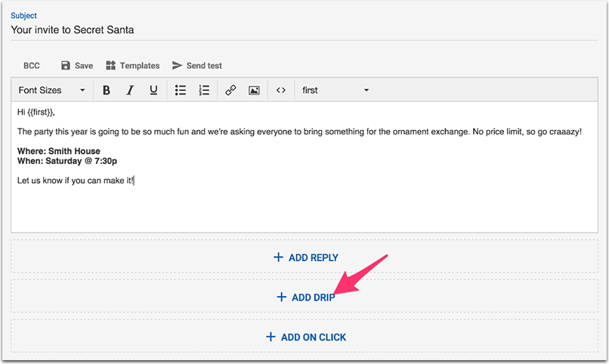Toggle bold formatting in the editor toolbar
Image resolution: width=609 pixels, height=364 pixels.
tap(107, 90)
